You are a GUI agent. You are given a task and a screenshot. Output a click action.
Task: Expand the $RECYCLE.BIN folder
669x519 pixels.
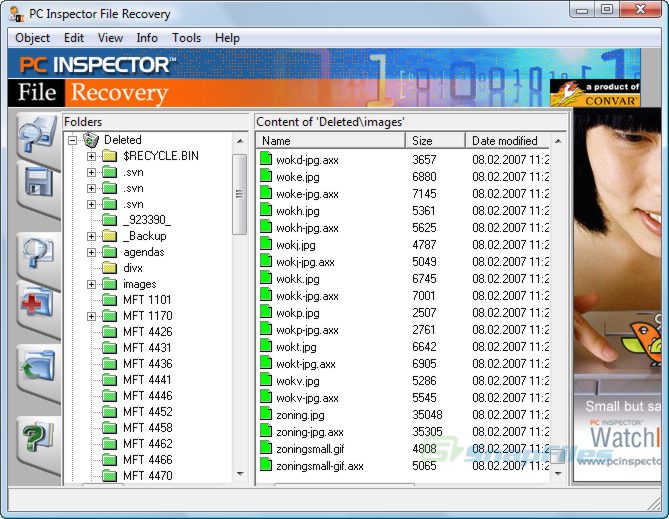click(x=91, y=156)
